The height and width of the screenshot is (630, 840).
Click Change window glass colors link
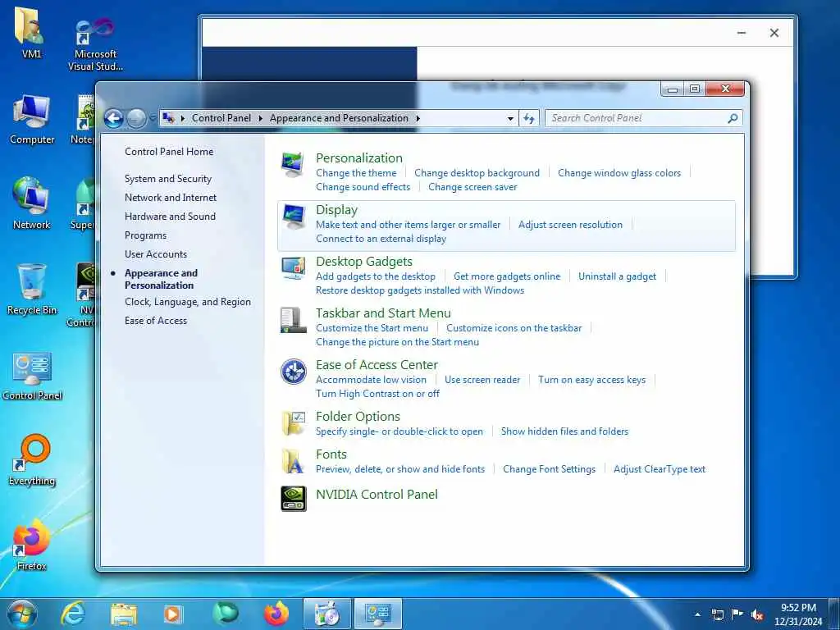619,173
